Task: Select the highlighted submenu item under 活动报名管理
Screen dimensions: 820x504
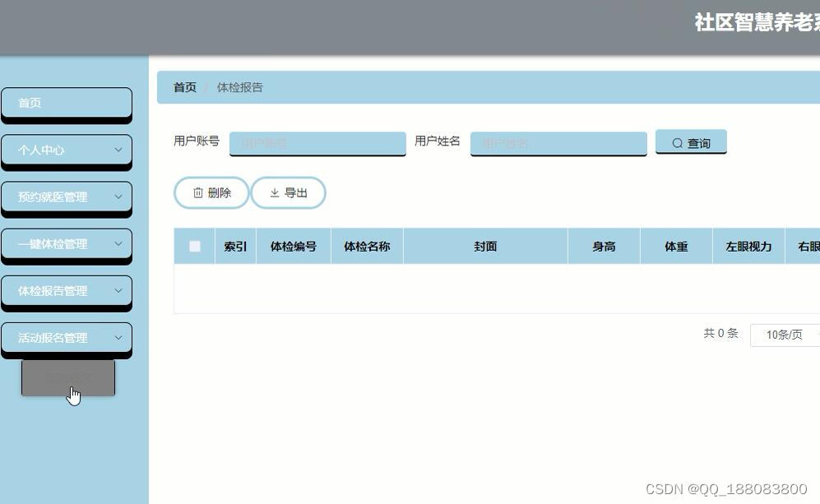Action: click(68, 378)
